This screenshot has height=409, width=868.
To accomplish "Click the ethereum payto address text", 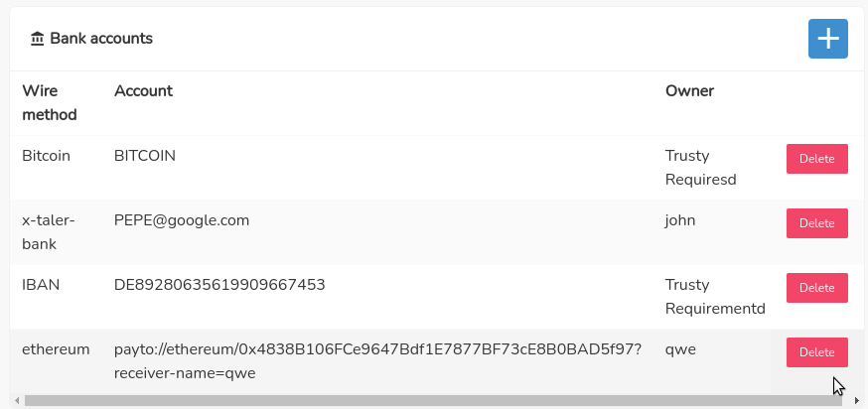I will pyautogui.click(x=377, y=349).
